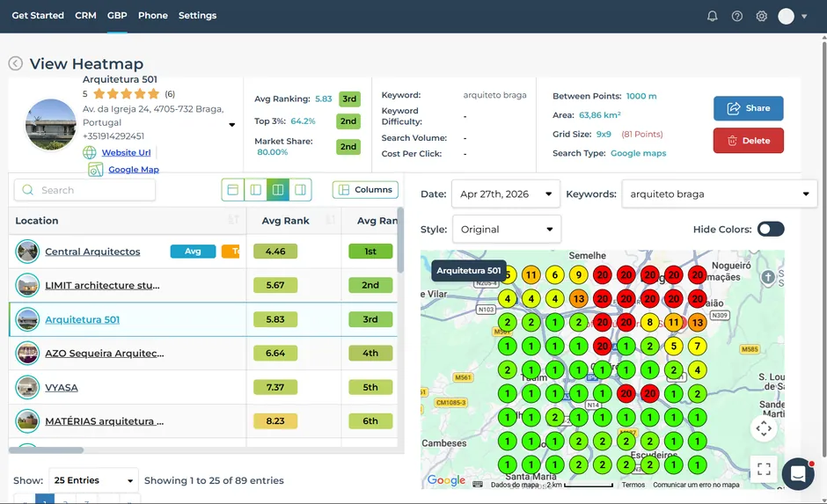Click the 7.37 avg rank cell
The height and width of the screenshot is (504, 827).
275,388
